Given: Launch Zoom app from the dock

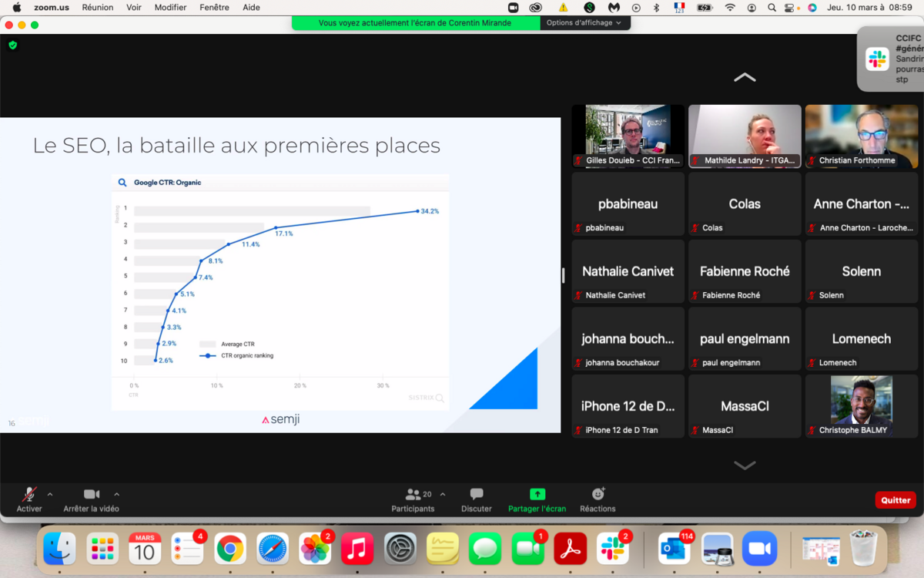Looking at the screenshot, I should [759, 549].
